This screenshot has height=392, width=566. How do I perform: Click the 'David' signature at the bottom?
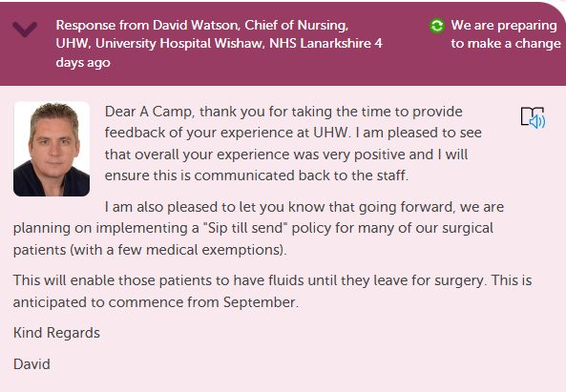click(31, 364)
